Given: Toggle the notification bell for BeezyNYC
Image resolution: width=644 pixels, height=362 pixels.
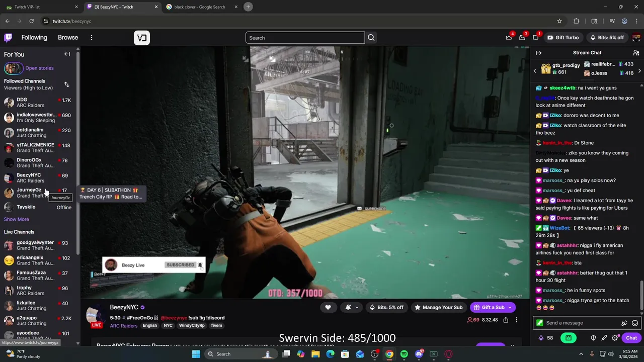Looking at the screenshot, I should coord(348,307).
